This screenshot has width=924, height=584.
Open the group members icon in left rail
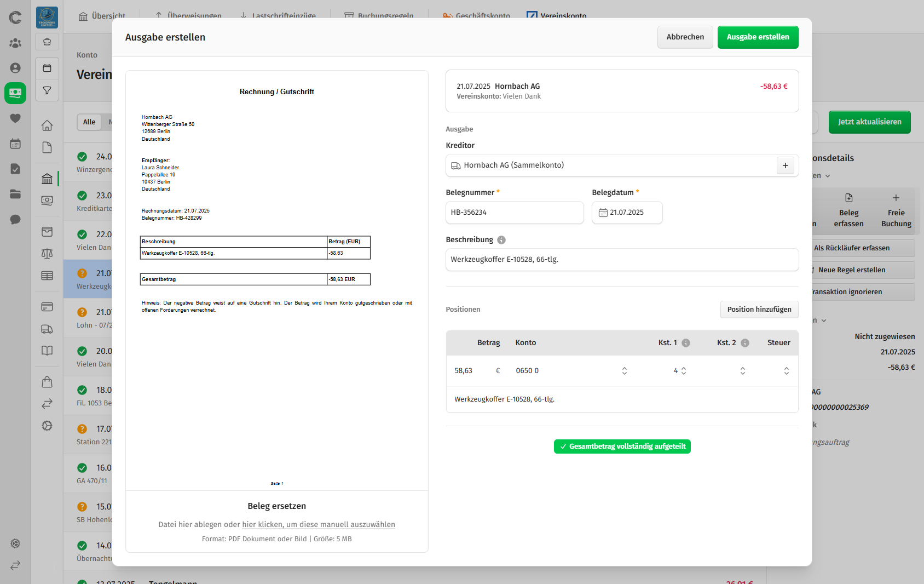[15, 43]
